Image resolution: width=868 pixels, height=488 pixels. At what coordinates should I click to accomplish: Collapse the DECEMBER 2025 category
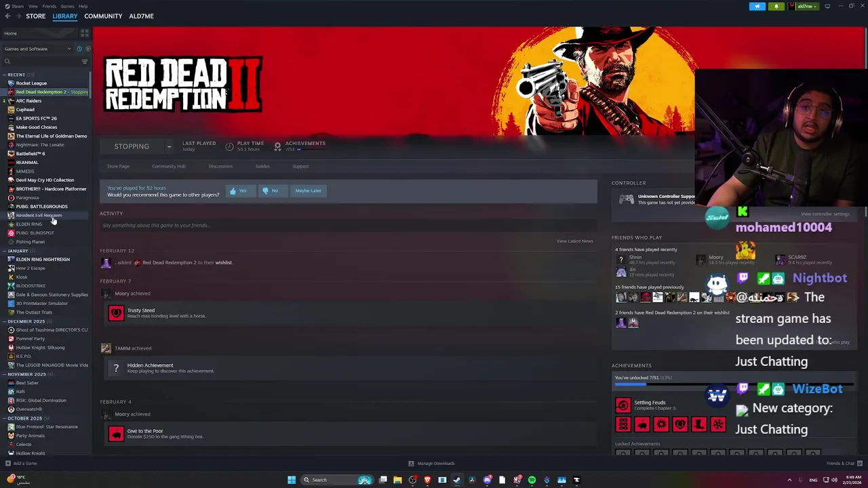(5, 321)
